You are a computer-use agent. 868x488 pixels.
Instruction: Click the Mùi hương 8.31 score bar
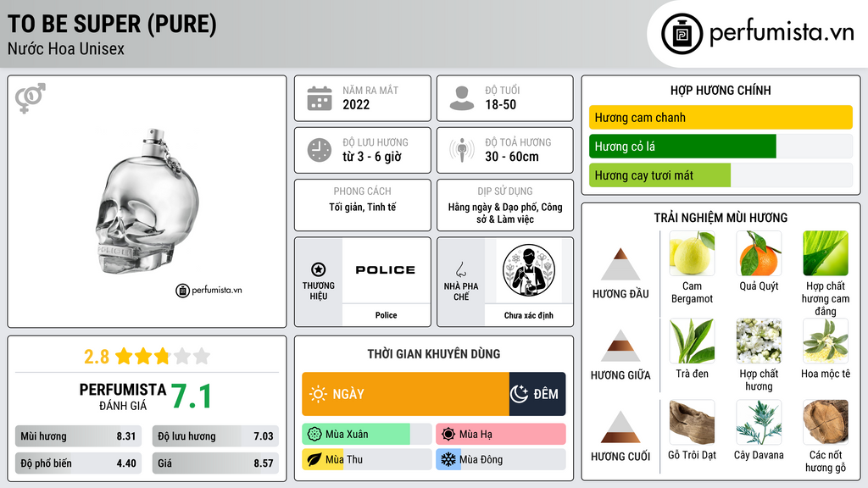click(x=79, y=436)
